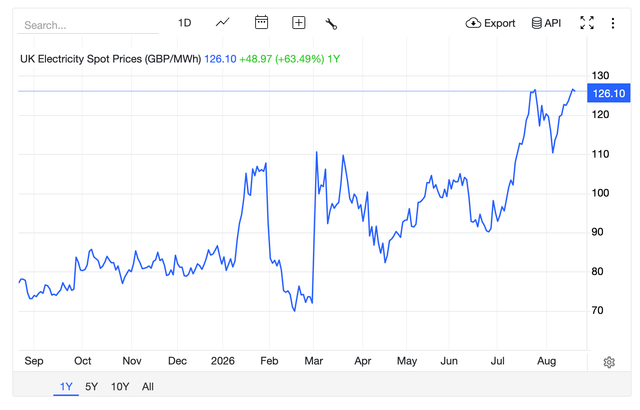Click the Jul x-axis label
The height and width of the screenshot is (410, 640).
pyautogui.click(x=497, y=361)
